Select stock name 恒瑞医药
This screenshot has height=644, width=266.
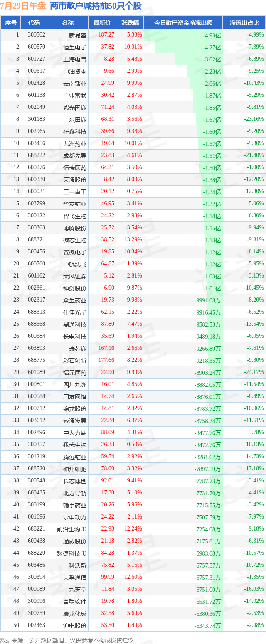[75, 167]
